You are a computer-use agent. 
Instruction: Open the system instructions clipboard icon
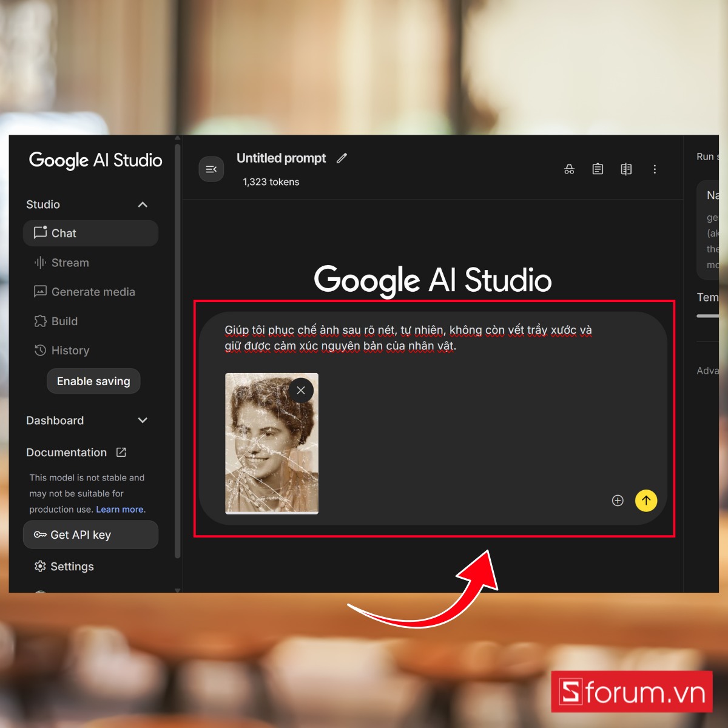598,169
